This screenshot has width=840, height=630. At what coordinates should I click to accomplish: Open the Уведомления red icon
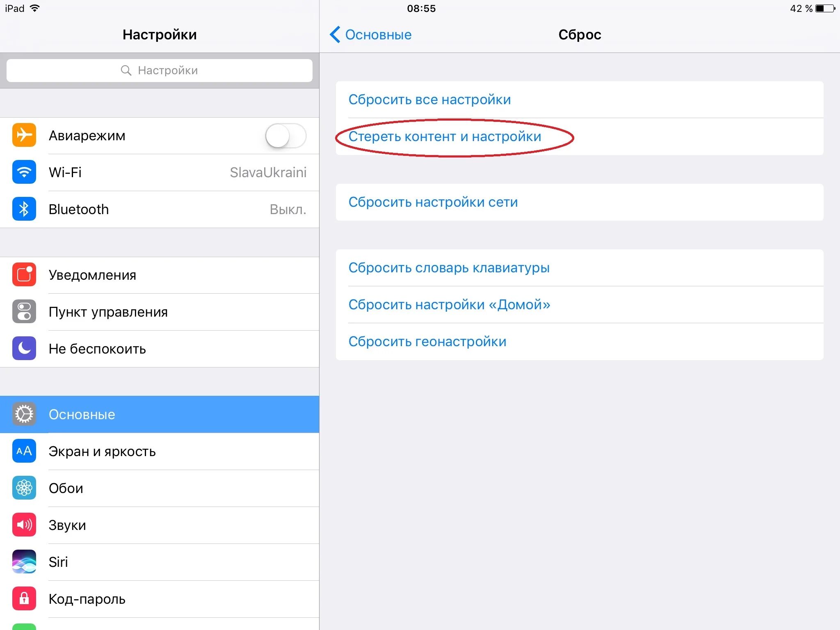(24, 274)
